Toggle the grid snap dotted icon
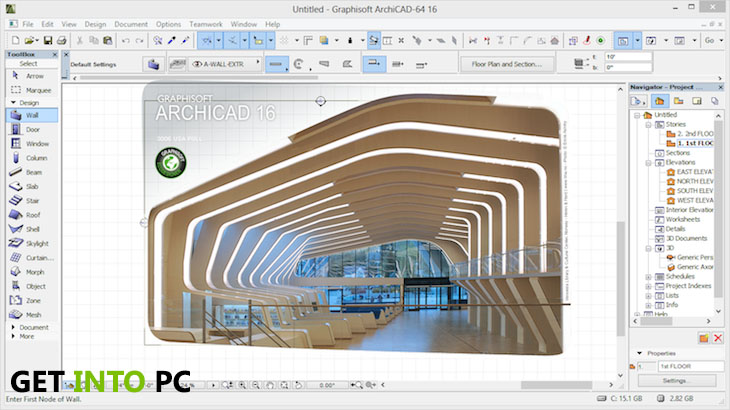Screen dimensions: 730x410 284,40
